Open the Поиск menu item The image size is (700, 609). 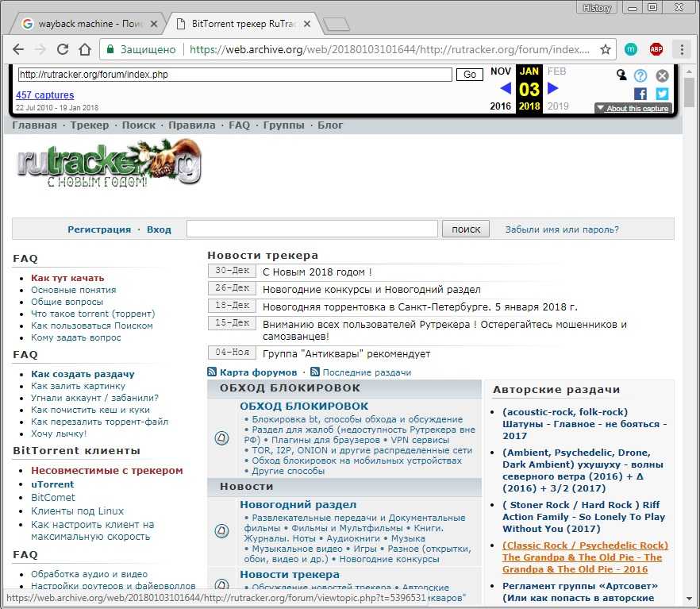[139, 125]
